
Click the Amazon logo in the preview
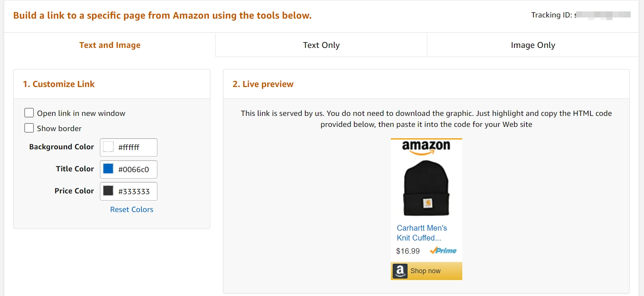click(x=426, y=147)
